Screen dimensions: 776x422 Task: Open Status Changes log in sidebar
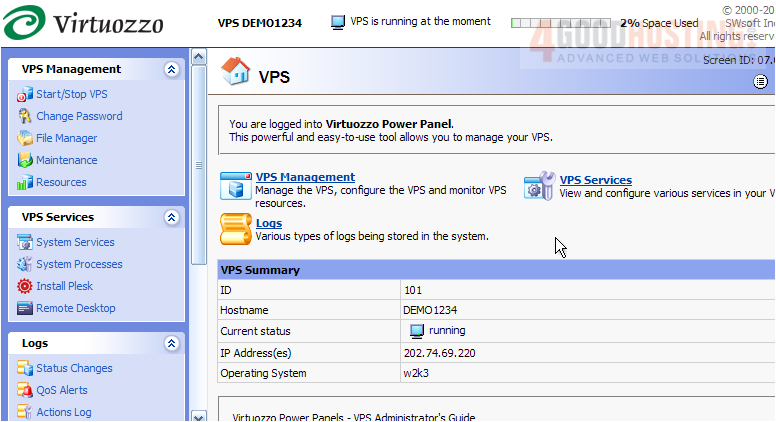pos(74,368)
